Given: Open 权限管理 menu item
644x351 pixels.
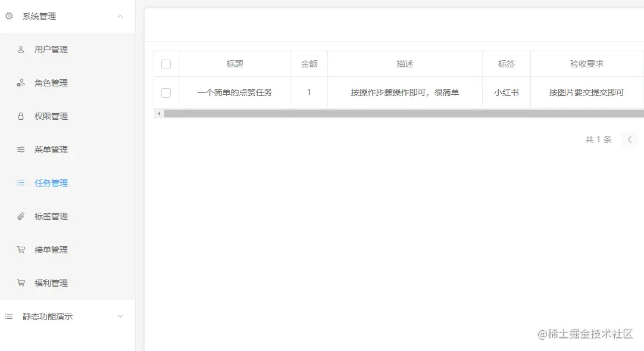Looking at the screenshot, I should point(67,116).
